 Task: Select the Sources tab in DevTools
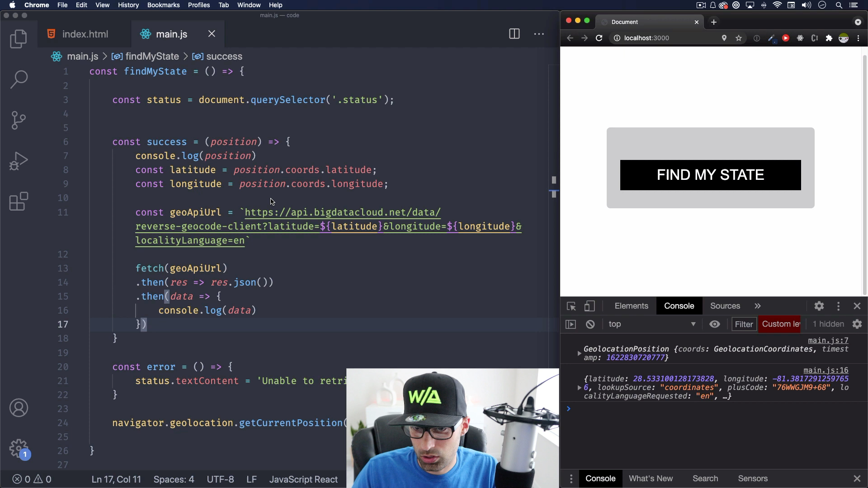pyautogui.click(x=725, y=305)
